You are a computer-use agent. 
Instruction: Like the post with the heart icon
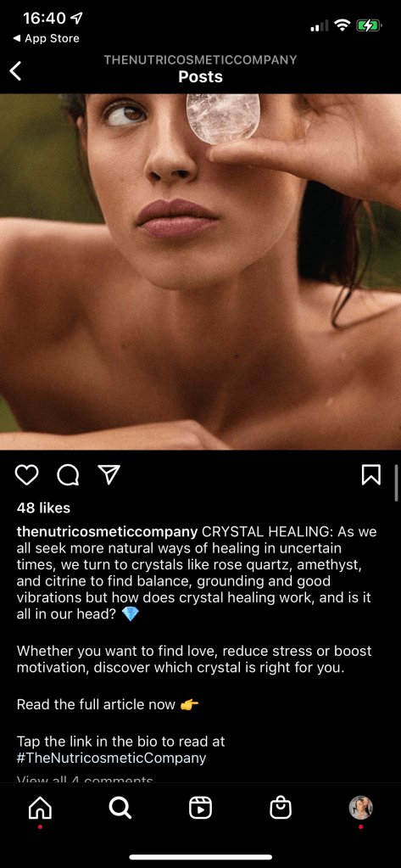pyautogui.click(x=26, y=475)
